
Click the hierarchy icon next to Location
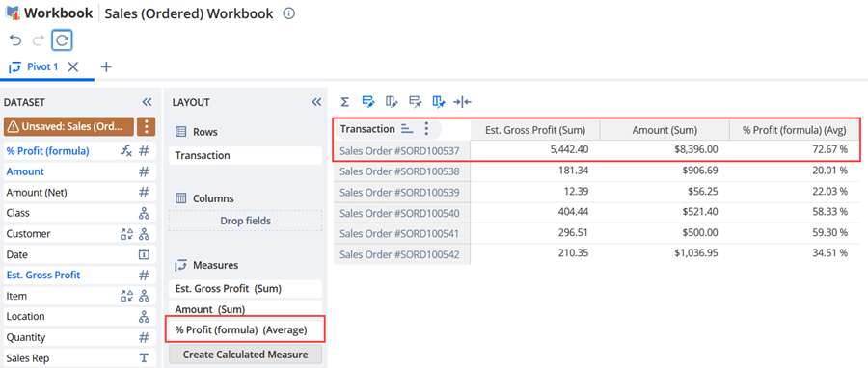(144, 317)
